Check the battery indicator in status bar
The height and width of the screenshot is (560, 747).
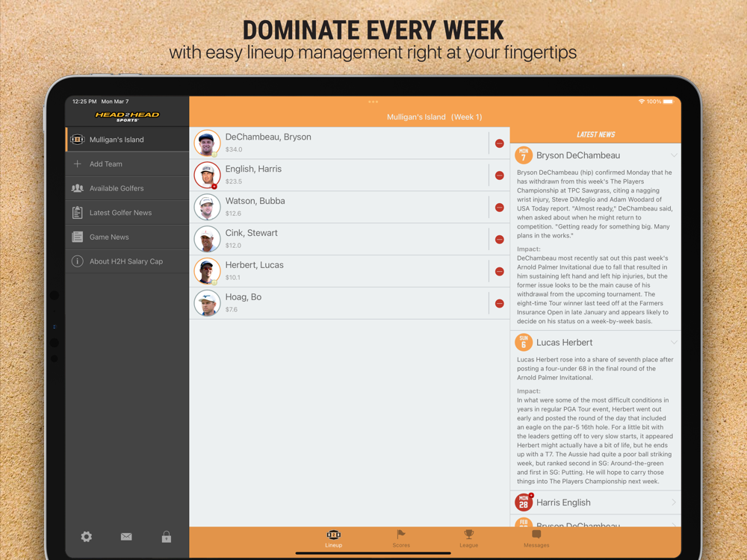click(x=669, y=102)
